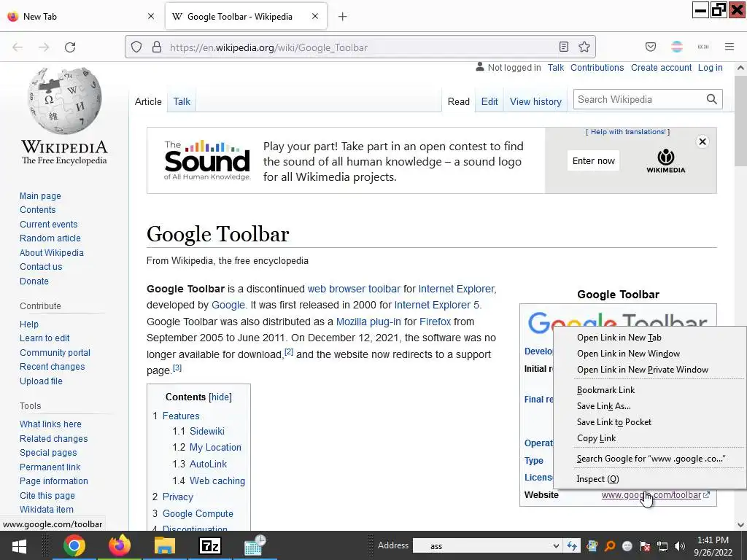Viewport: 747px width, 560px height.
Task: Open the calendar-clock taskbar app
Action: pyautogui.click(x=255, y=545)
